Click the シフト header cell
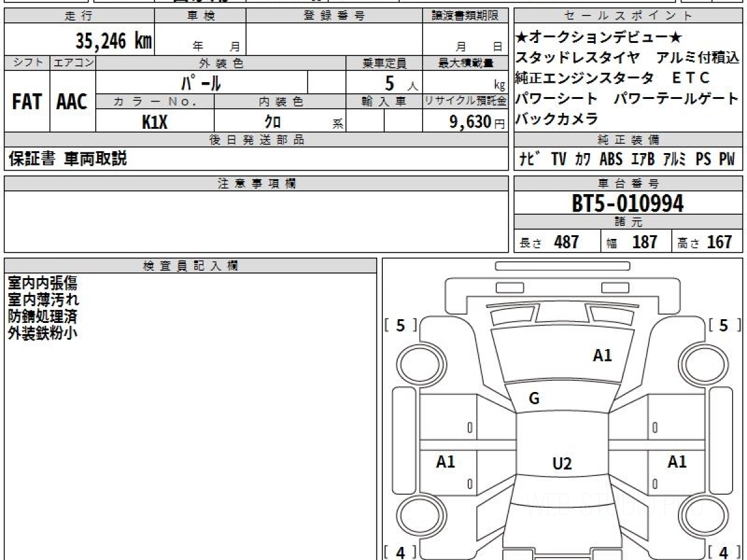Screen dimensions: 747x560 pos(27,63)
